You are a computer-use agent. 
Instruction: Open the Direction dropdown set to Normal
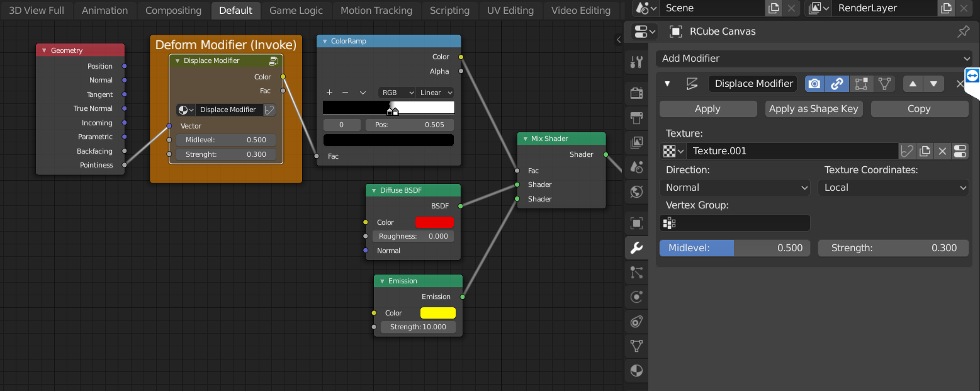[735, 188]
